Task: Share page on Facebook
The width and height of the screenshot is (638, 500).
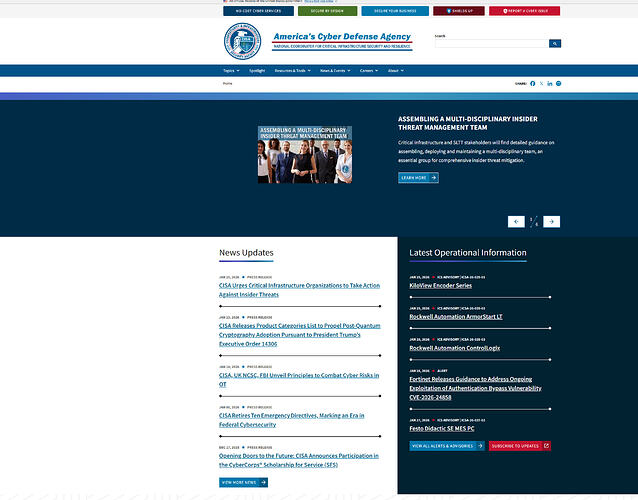Action: pyautogui.click(x=533, y=83)
